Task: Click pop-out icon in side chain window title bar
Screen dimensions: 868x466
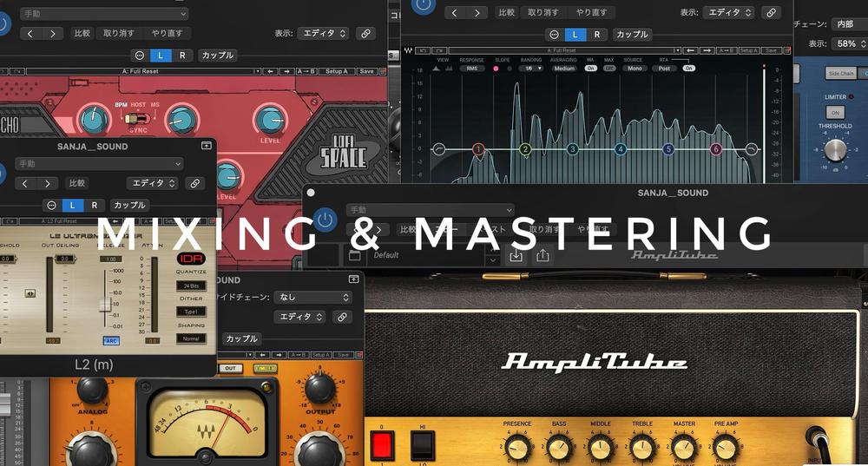Action: click(353, 279)
